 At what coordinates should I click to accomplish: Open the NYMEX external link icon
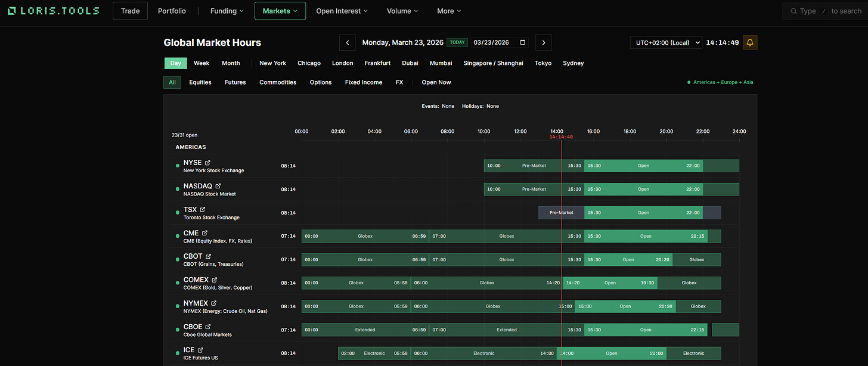coord(213,303)
